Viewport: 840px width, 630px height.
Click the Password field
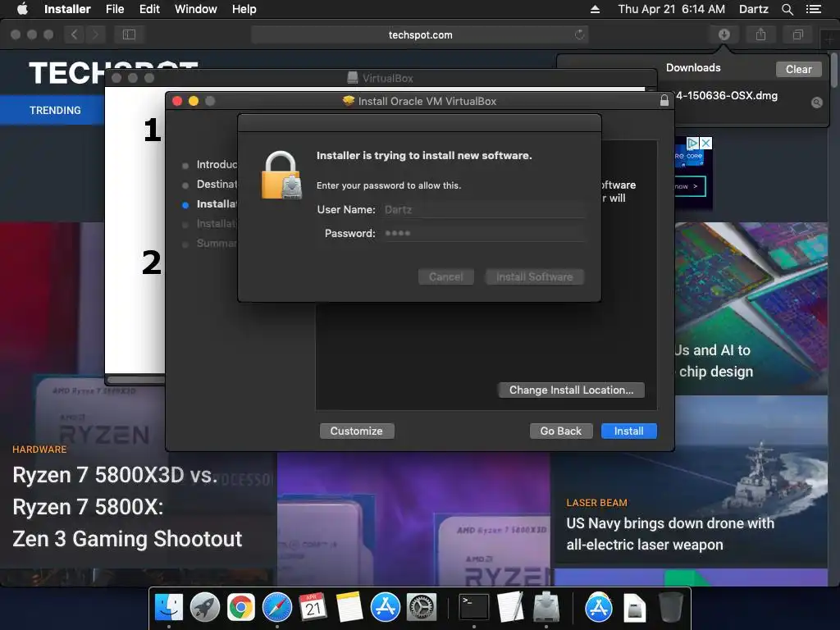484,233
